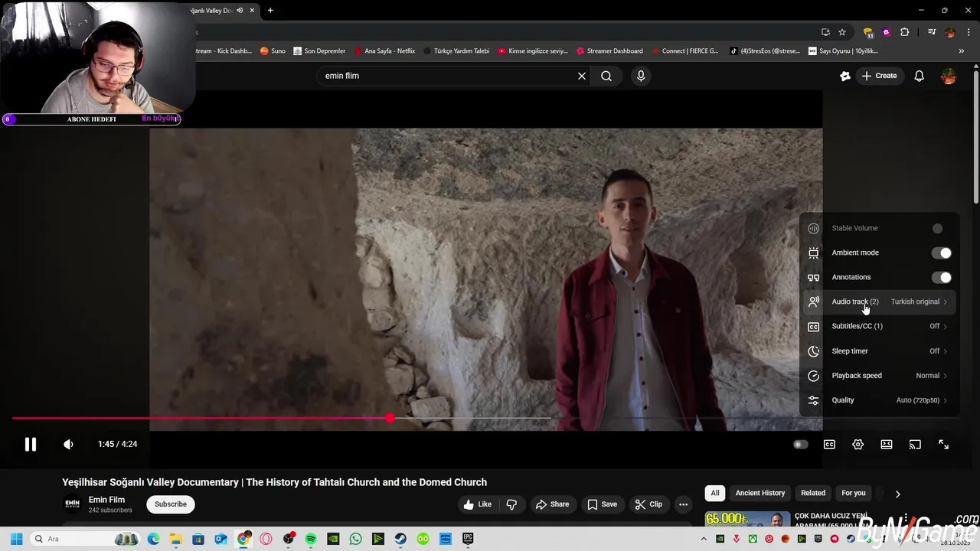Subscribe to Emin Film channel
Viewport: 980px width, 551px height.
[171, 504]
